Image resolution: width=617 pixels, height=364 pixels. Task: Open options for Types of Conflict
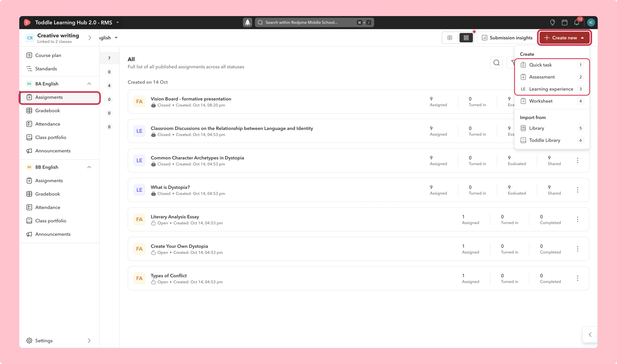pyautogui.click(x=578, y=278)
